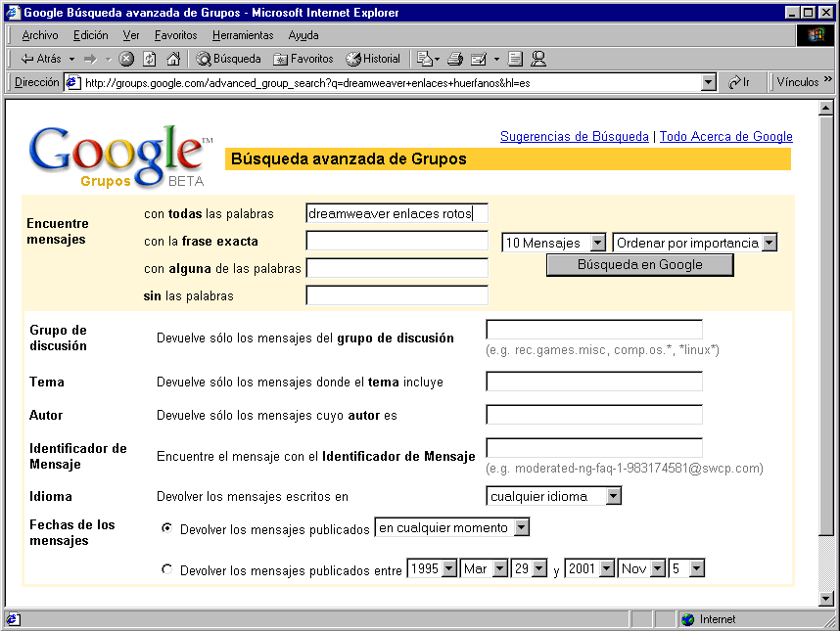This screenshot has height=631, width=840.
Task: Click the vertical scrollbar up arrow
Action: pos(826,109)
